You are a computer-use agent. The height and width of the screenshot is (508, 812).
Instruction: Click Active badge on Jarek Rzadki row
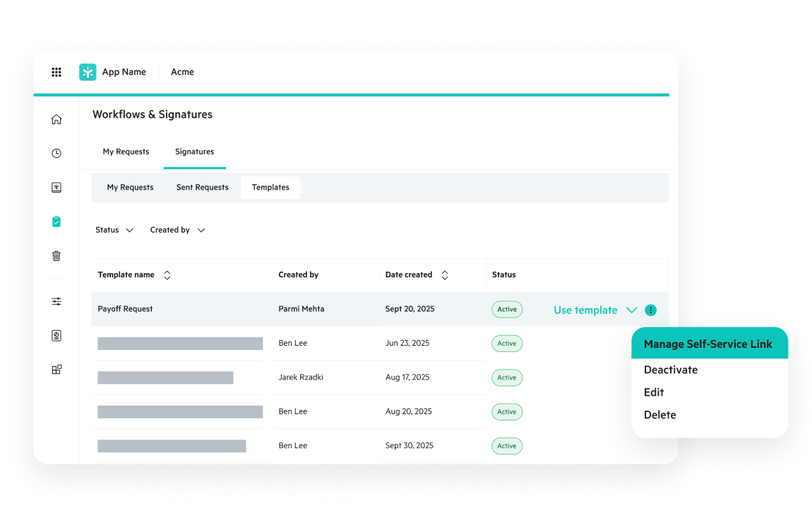[x=507, y=377]
